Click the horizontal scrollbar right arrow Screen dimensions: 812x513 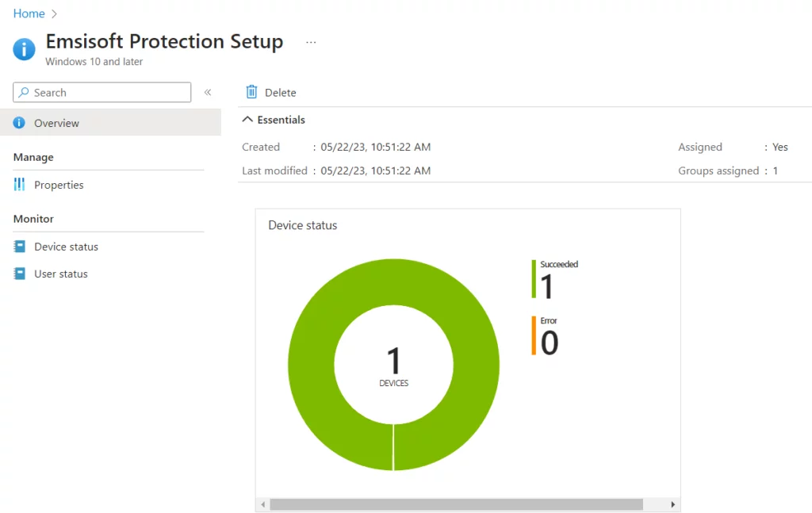[x=673, y=504]
